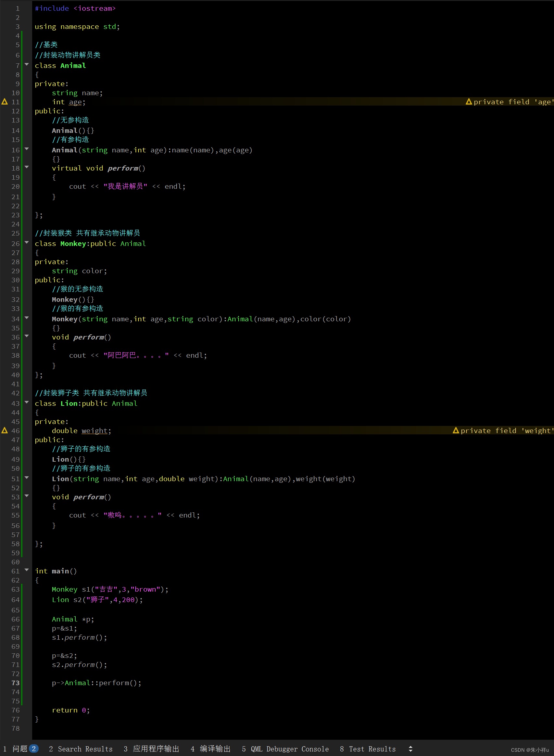Click the issue count badge on 问题 panel
Viewport: 554px width, 756px height.
[34, 749]
